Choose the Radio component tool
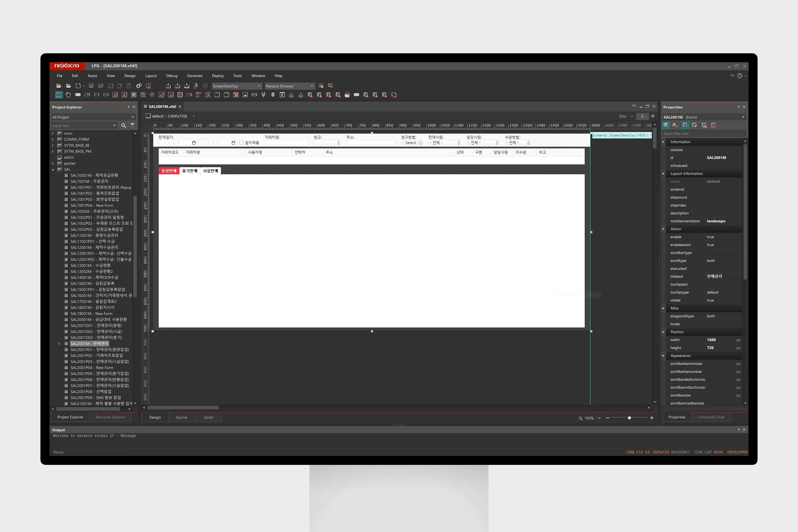 coord(152,95)
